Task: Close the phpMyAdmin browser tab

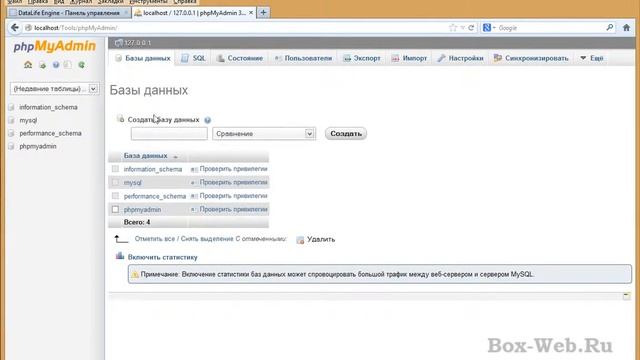Action: [251, 13]
